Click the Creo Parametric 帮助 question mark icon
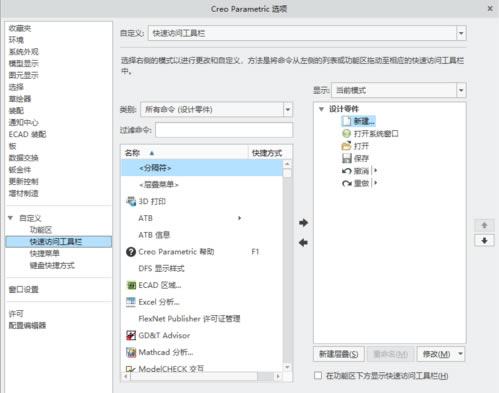The width and height of the screenshot is (499, 393). coord(131,252)
